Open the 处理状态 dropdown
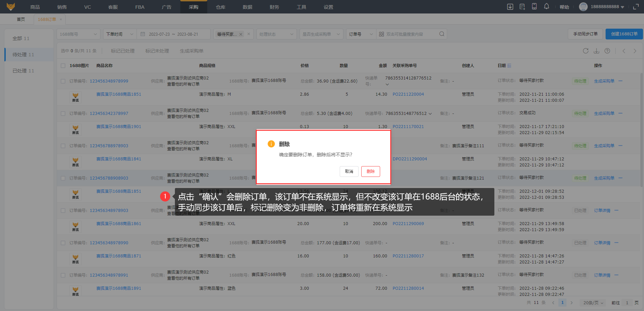Screen dimensions: 644x311 click(276, 34)
